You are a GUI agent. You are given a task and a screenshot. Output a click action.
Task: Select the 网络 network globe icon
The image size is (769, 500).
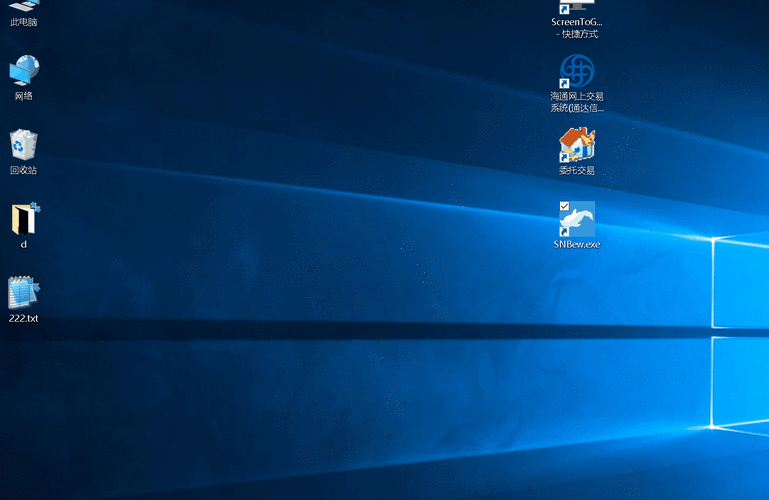[x=24, y=71]
